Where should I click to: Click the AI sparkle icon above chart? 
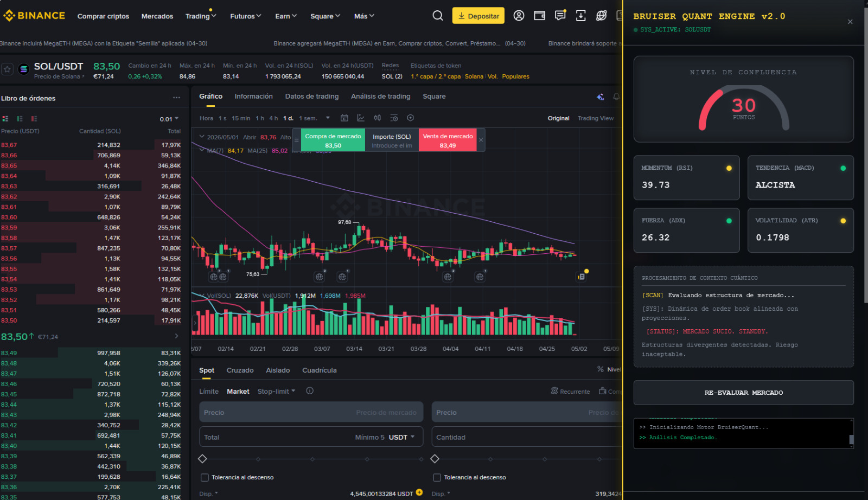pyautogui.click(x=601, y=97)
